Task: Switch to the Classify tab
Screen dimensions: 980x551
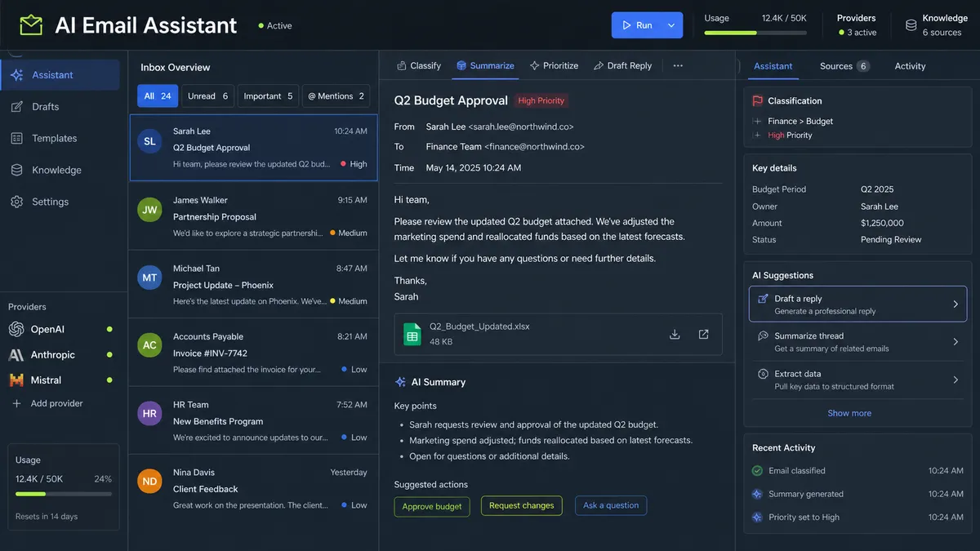Action: 418,65
